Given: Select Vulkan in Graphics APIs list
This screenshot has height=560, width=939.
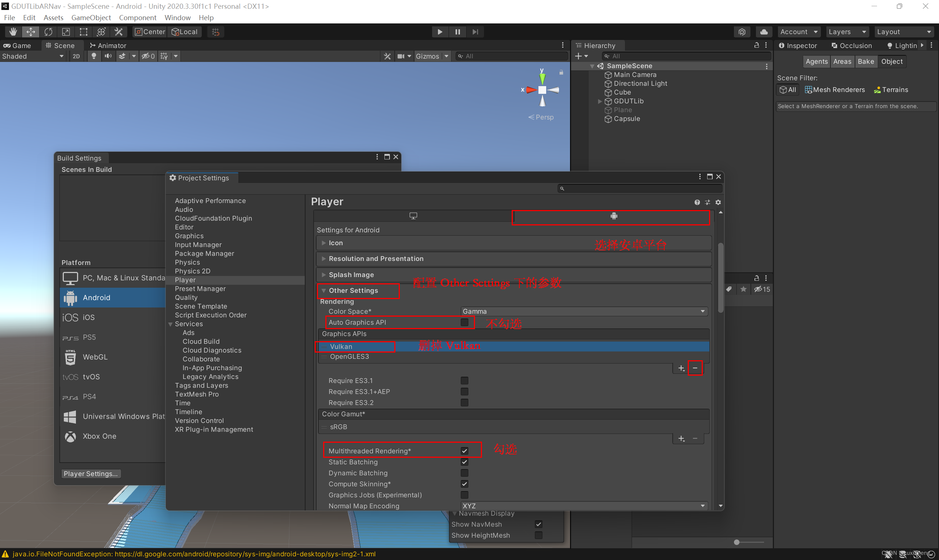Looking at the screenshot, I should pos(514,346).
